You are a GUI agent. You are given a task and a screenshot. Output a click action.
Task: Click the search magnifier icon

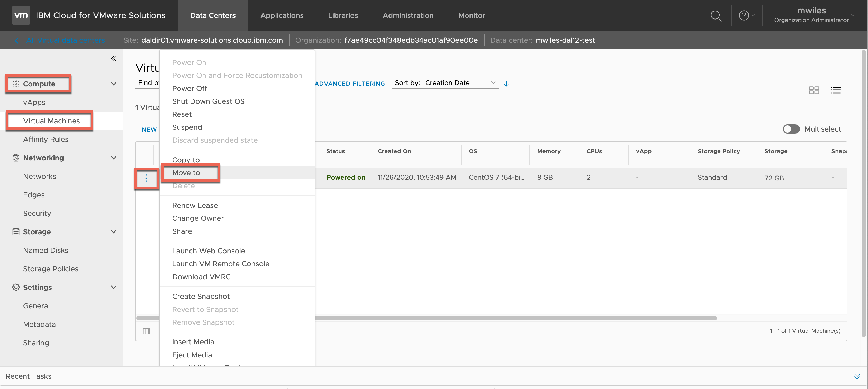tap(716, 15)
